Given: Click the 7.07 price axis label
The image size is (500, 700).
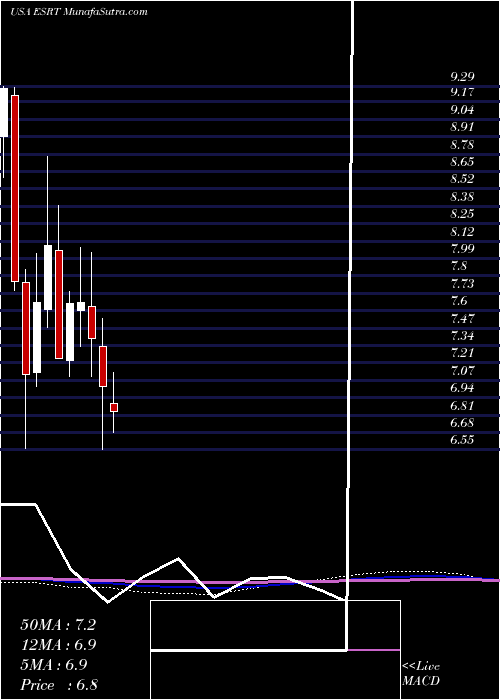Looking at the screenshot, I should click(x=462, y=371).
